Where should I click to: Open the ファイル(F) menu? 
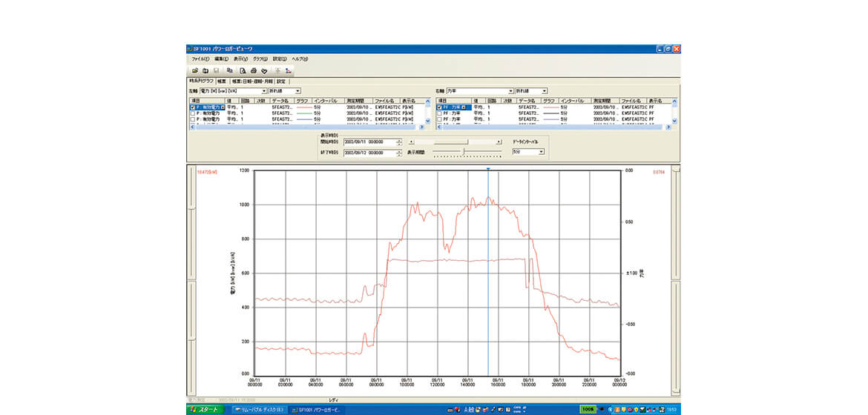pyautogui.click(x=200, y=59)
